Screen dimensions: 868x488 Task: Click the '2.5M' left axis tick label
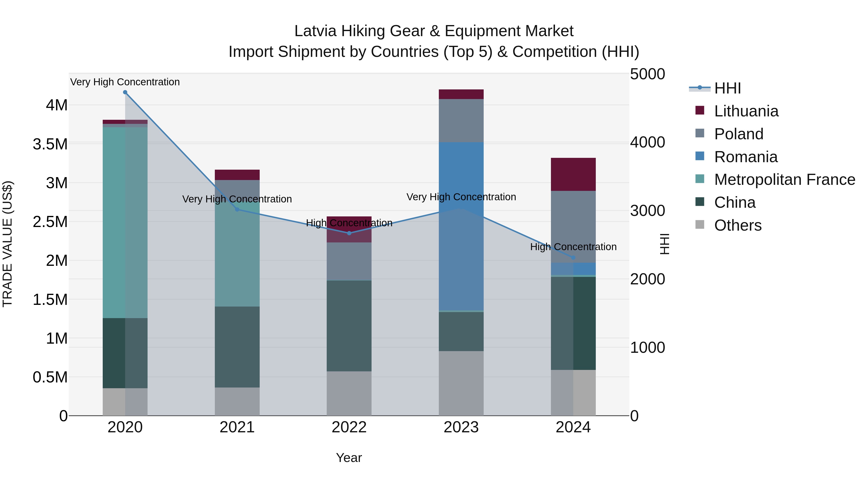50,222
